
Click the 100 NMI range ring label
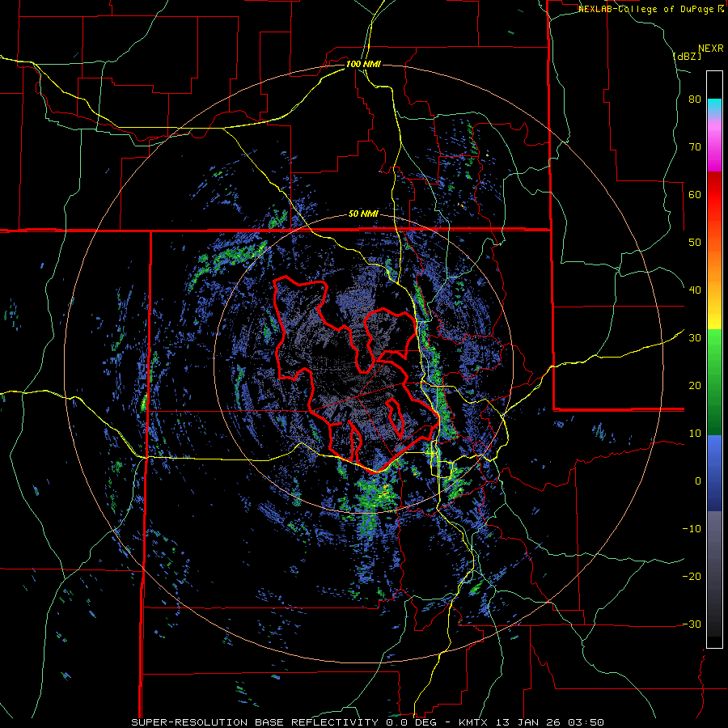(x=363, y=64)
